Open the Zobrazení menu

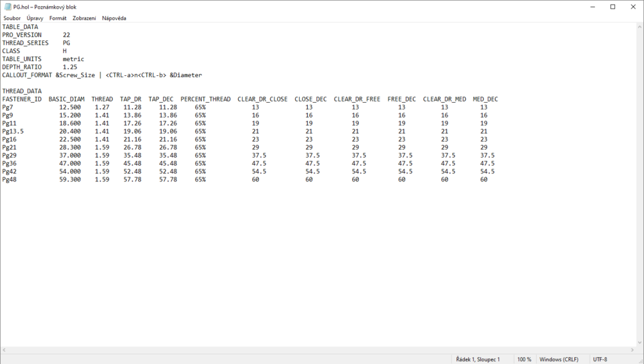pyautogui.click(x=84, y=18)
